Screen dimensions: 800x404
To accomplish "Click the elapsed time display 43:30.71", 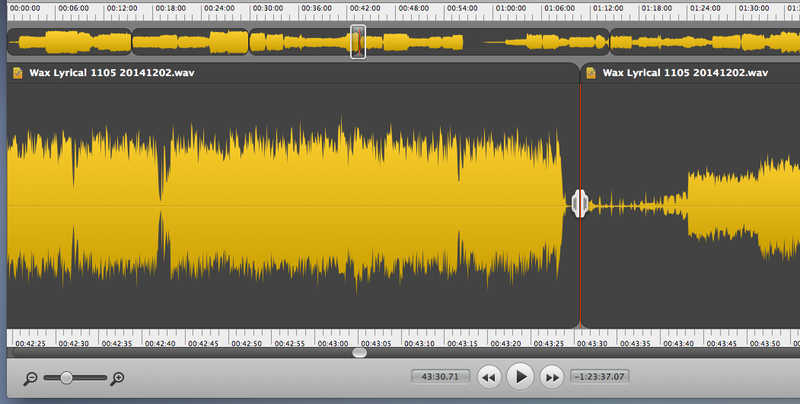I will click(x=440, y=377).
